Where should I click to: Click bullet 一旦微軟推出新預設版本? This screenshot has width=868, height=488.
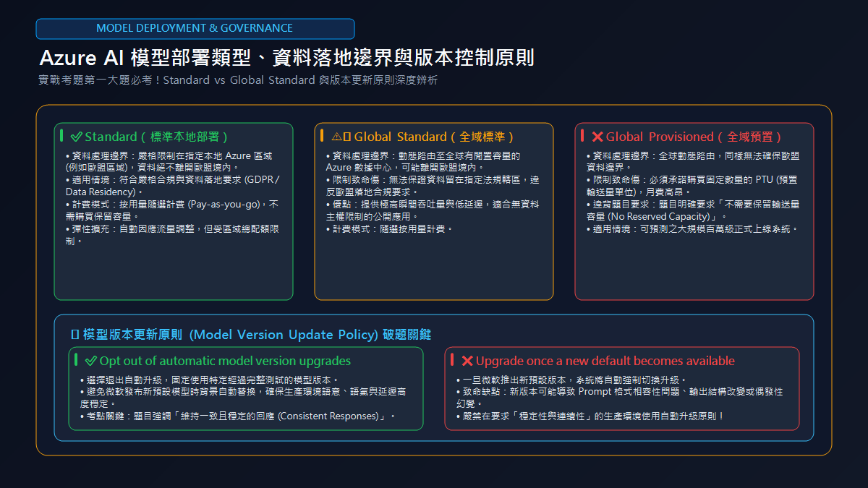click(571, 380)
